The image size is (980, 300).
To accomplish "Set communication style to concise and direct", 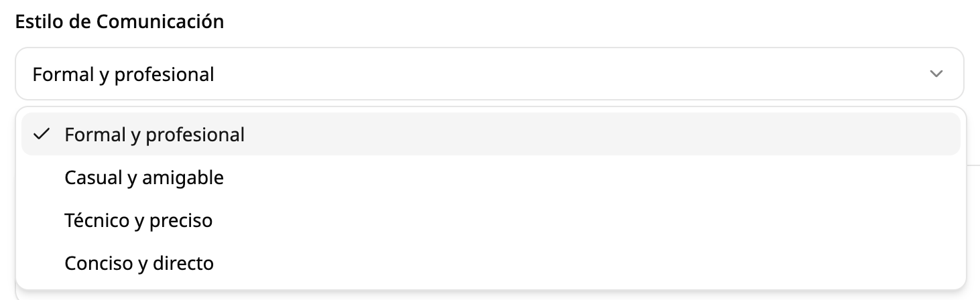I will tap(139, 263).
